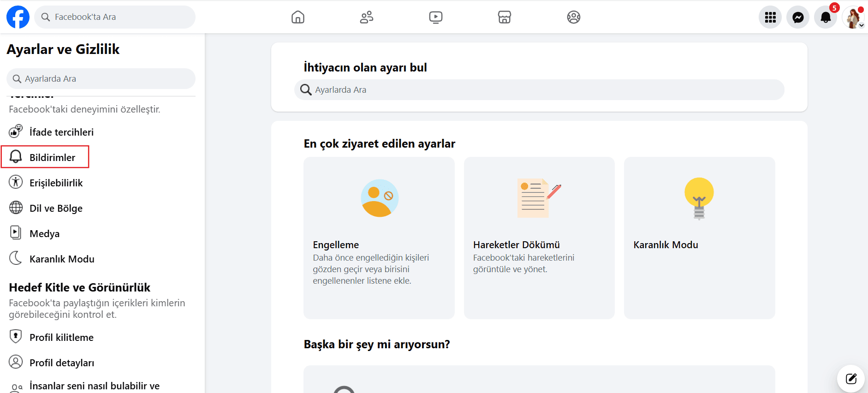Click the Facebook logo
868x393 pixels.
tap(18, 17)
